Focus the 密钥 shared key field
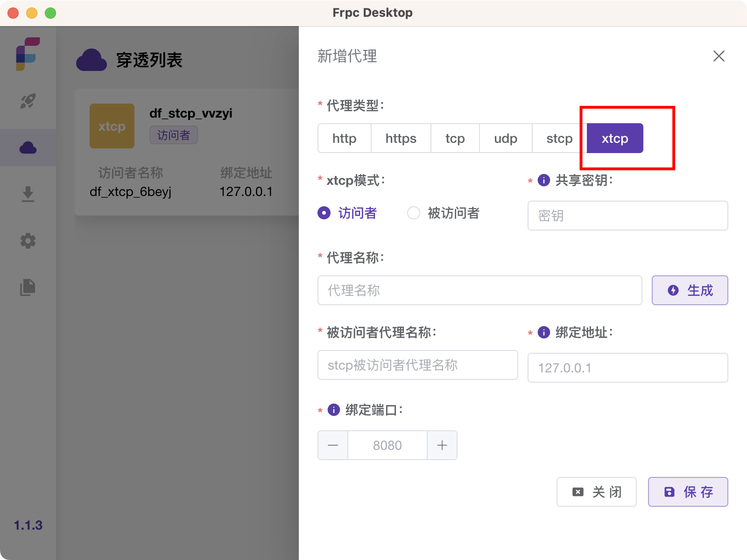 pos(628,216)
